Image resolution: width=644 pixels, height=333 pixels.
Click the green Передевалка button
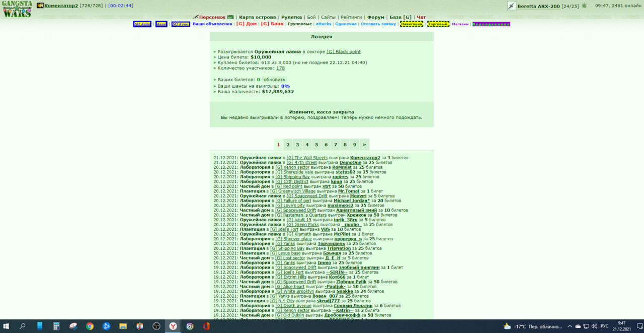tap(492, 24)
